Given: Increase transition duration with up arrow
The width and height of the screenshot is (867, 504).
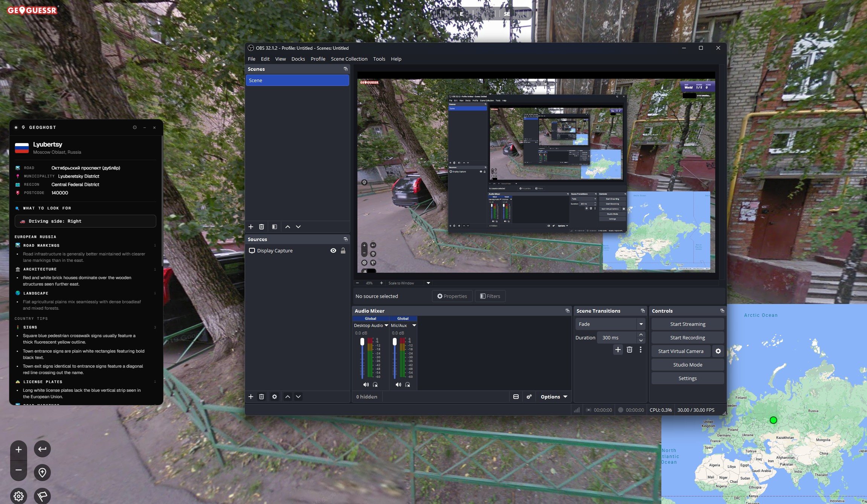Looking at the screenshot, I should coord(641,334).
